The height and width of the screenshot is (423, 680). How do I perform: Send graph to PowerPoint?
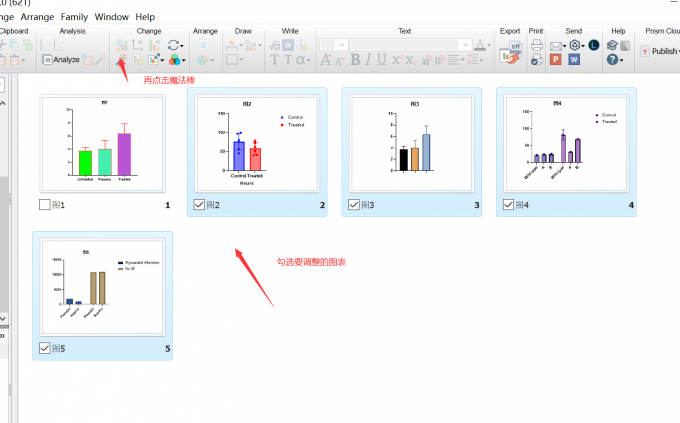pyautogui.click(x=556, y=60)
